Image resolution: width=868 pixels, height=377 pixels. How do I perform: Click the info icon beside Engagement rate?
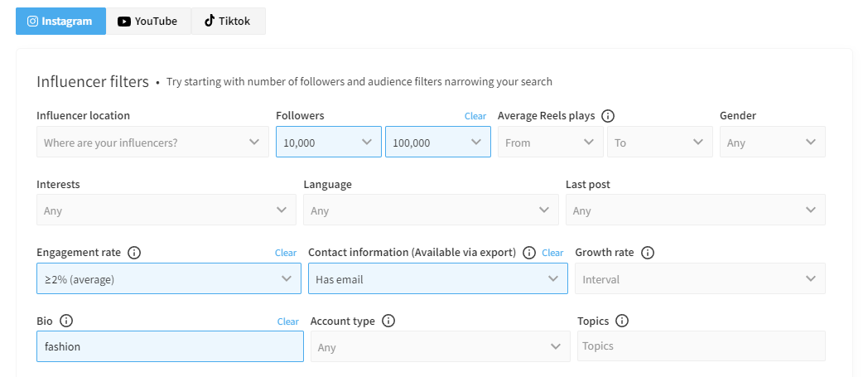pyautogui.click(x=135, y=253)
